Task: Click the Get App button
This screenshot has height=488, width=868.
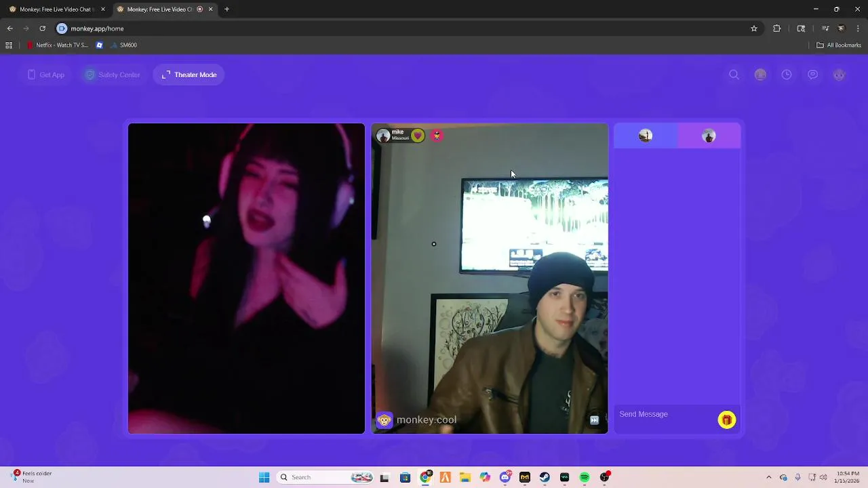Action: point(46,75)
